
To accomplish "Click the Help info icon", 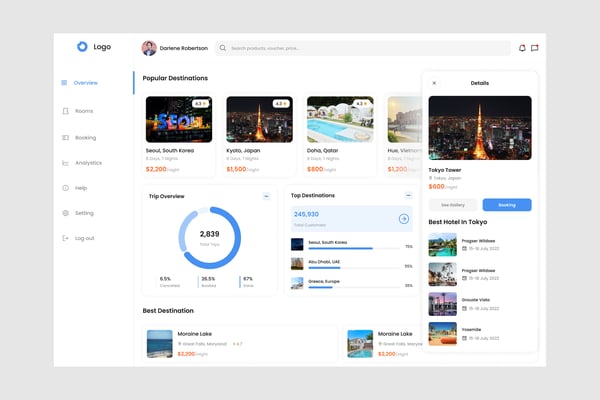I will click(65, 188).
